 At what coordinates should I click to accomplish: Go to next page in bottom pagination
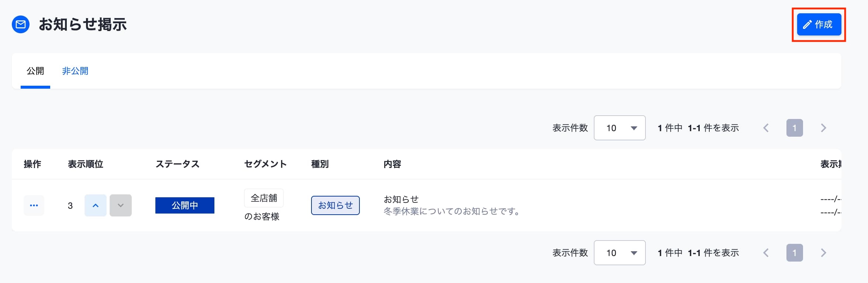click(x=823, y=253)
